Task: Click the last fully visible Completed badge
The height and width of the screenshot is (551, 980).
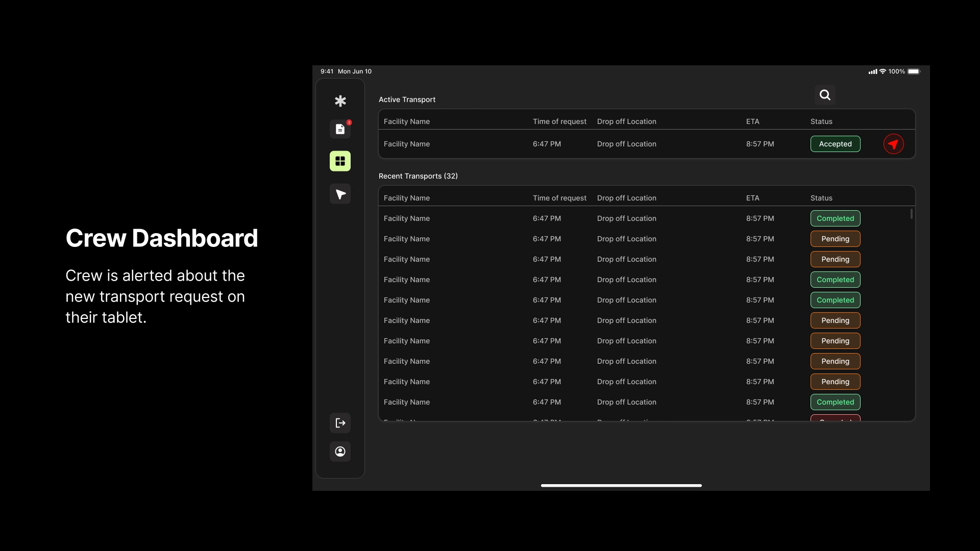Action: pos(835,402)
